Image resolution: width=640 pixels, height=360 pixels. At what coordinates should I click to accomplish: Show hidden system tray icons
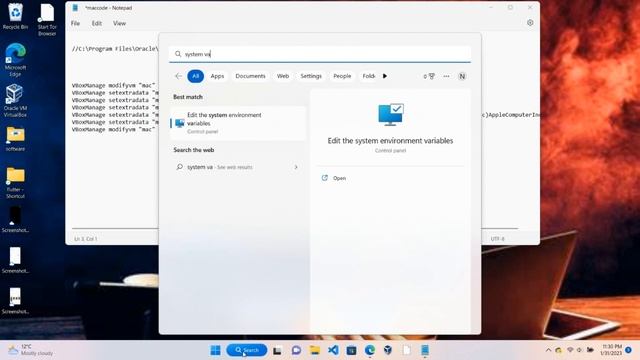tap(548, 350)
